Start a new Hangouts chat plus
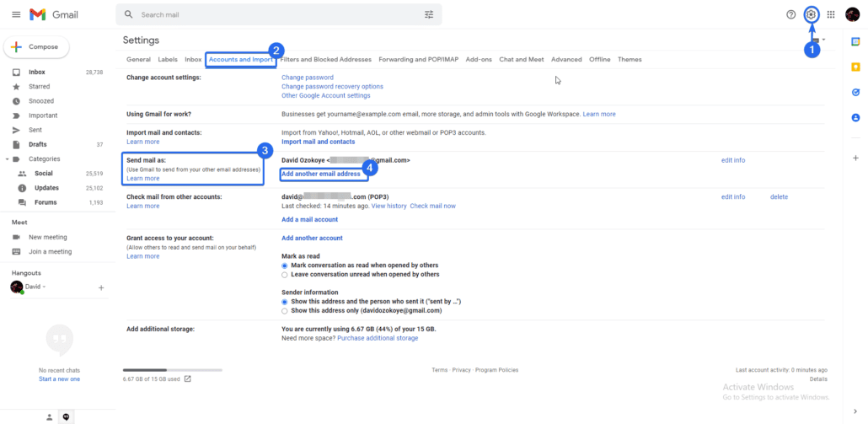The image size is (868, 424). [x=101, y=287]
